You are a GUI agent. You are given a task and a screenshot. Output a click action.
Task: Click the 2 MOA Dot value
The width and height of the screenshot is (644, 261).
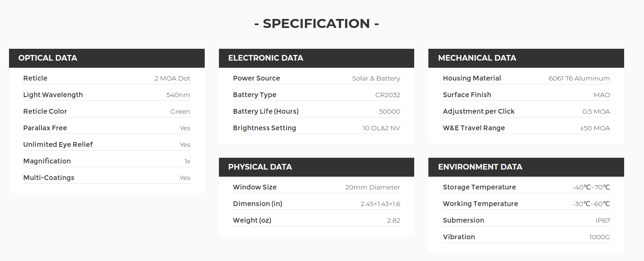(x=172, y=79)
